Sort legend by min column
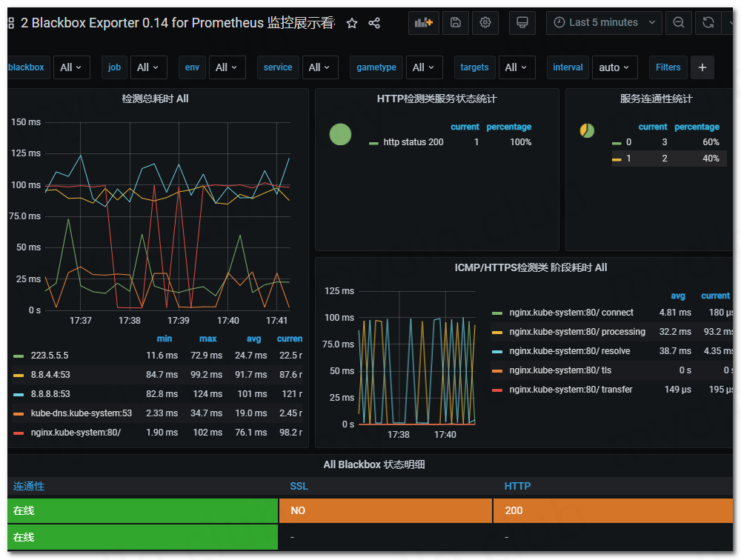The height and width of the screenshot is (560, 741). (165, 339)
